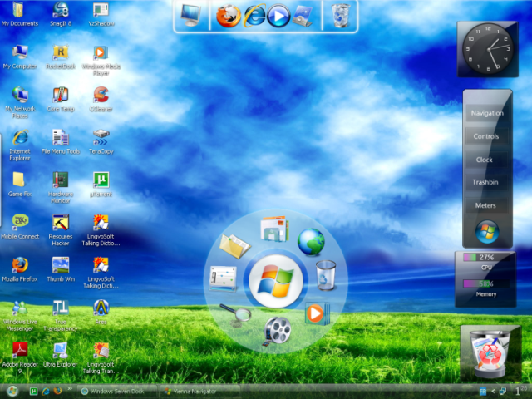Launch Mozilla Firefox desktop icon
This screenshot has width=532, height=399.
19,269
